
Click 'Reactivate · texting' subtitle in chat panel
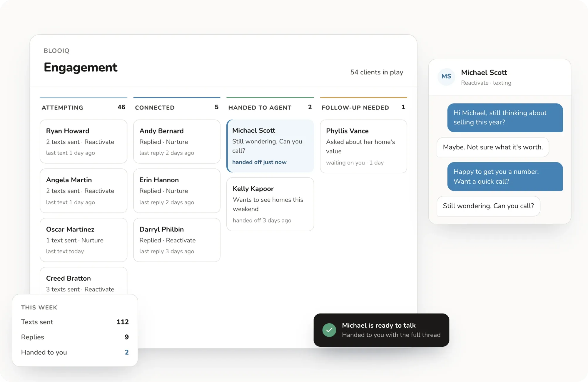tap(486, 83)
